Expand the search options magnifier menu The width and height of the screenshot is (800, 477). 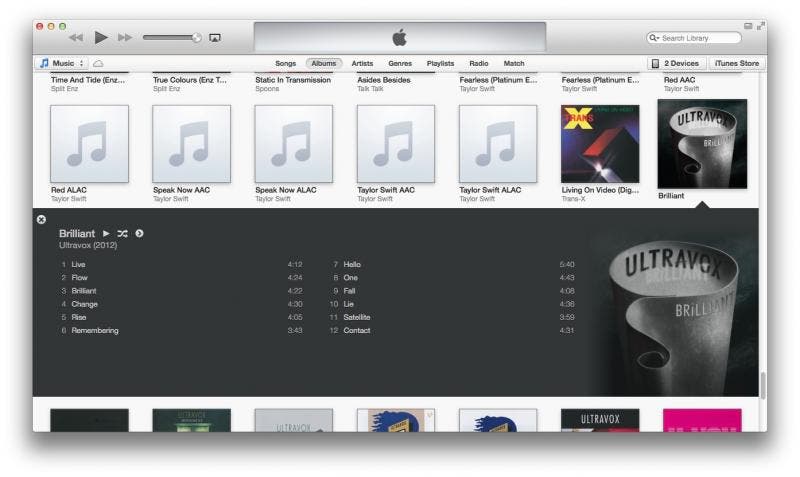pos(655,38)
